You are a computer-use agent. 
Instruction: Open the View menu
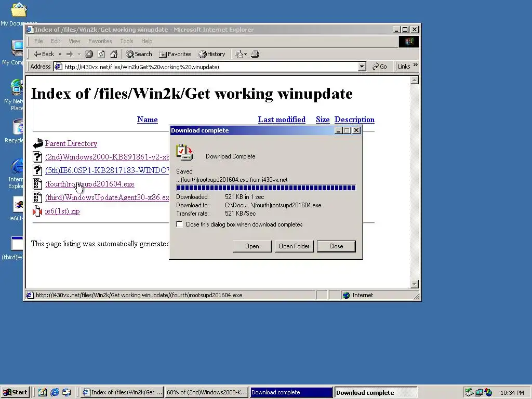(75, 41)
